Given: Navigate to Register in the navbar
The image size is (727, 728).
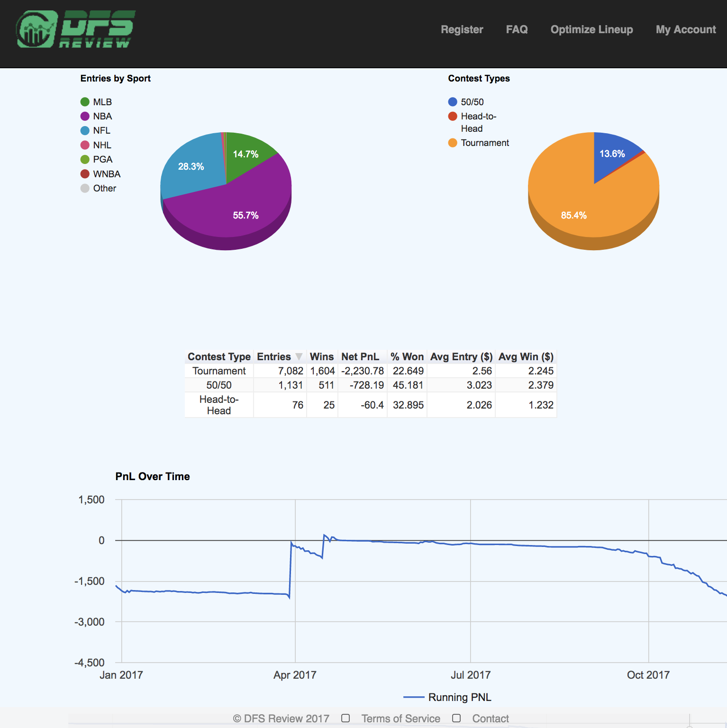Looking at the screenshot, I should [462, 29].
